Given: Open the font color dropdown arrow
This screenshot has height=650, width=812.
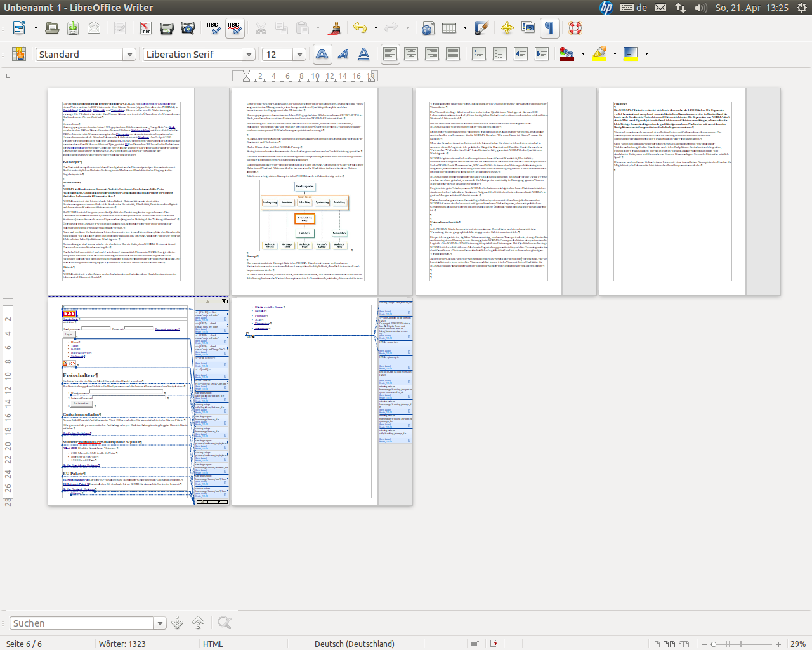Looking at the screenshot, I should coord(583,55).
